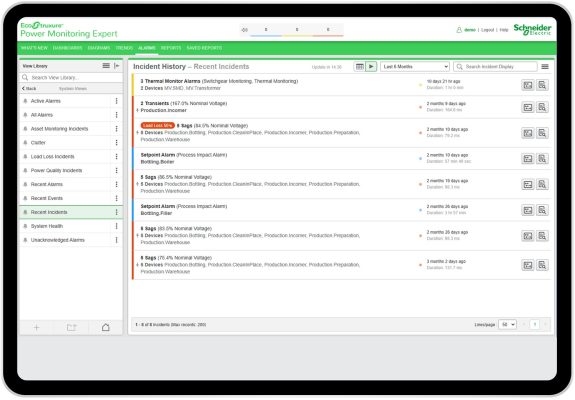The width and height of the screenshot is (575, 400).
Task: Expand devices of the 2 Transients incident
Action: coord(138,110)
